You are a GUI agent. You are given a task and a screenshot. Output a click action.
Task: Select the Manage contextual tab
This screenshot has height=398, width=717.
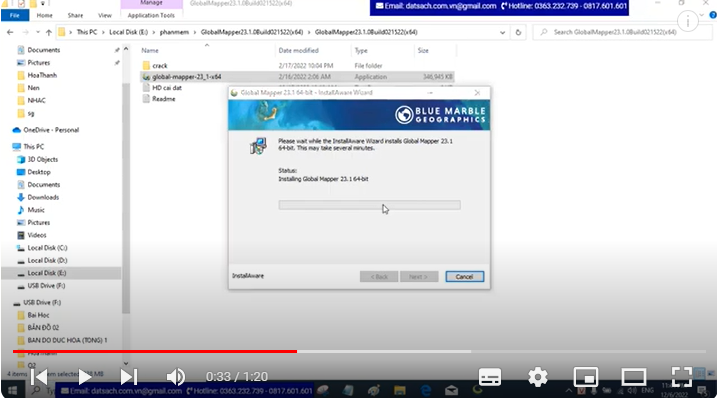coord(151,3)
